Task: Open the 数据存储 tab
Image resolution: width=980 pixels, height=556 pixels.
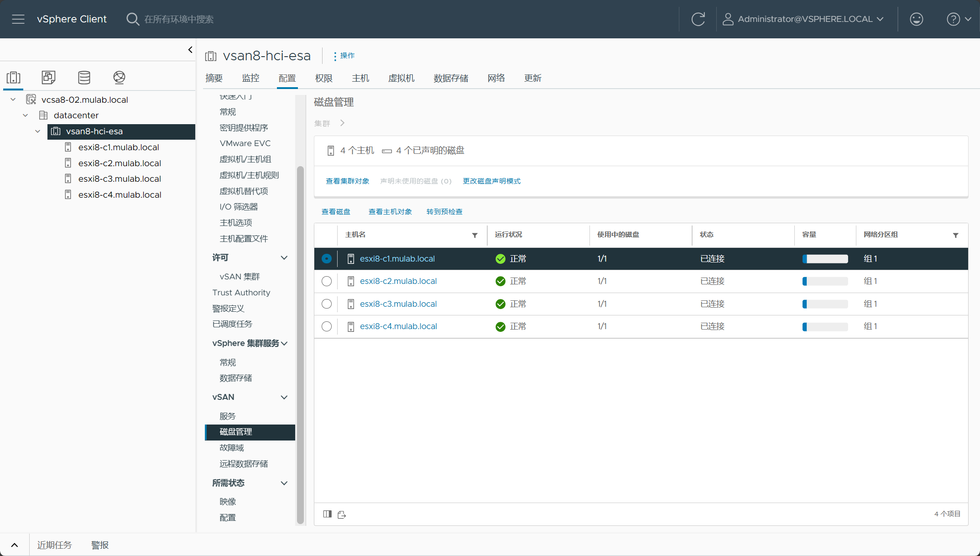Action: [x=451, y=78]
